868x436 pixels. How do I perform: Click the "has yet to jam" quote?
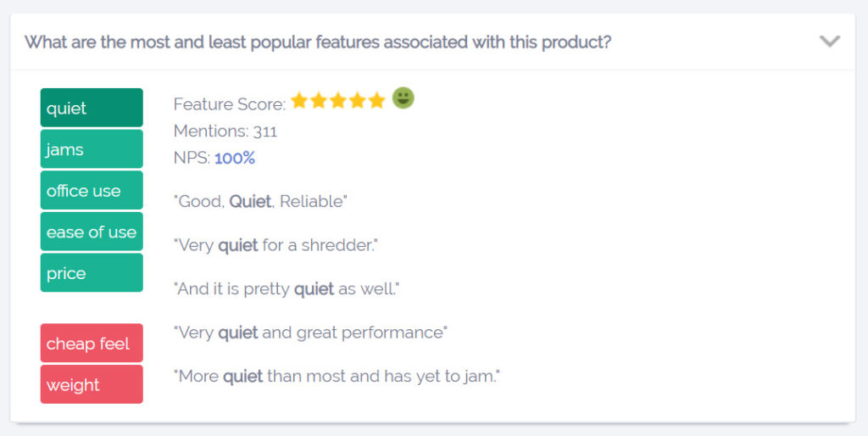[337, 376]
